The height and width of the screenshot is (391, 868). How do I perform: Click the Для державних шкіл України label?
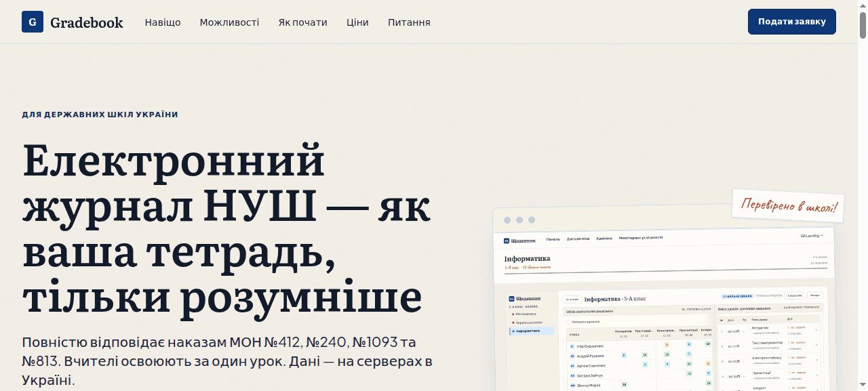(100, 115)
